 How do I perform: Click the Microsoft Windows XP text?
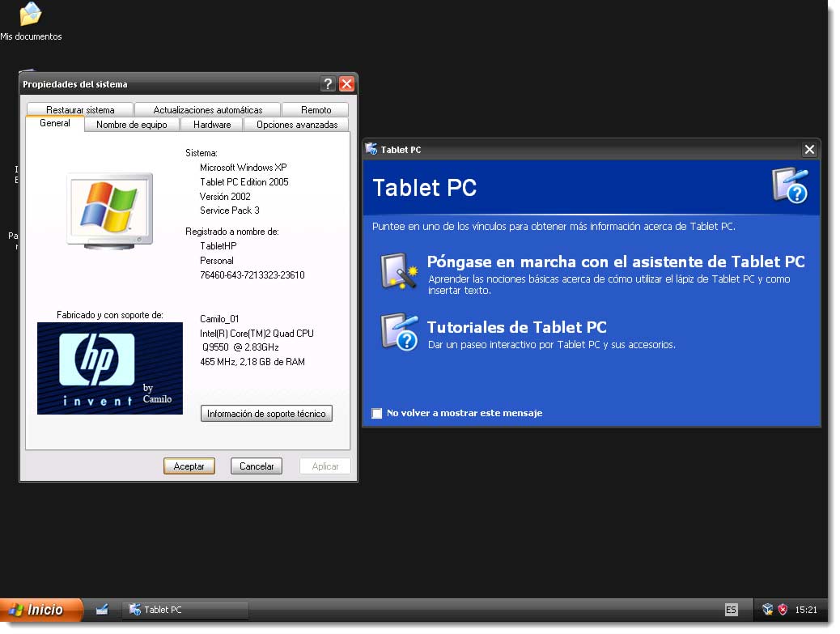click(x=244, y=168)
